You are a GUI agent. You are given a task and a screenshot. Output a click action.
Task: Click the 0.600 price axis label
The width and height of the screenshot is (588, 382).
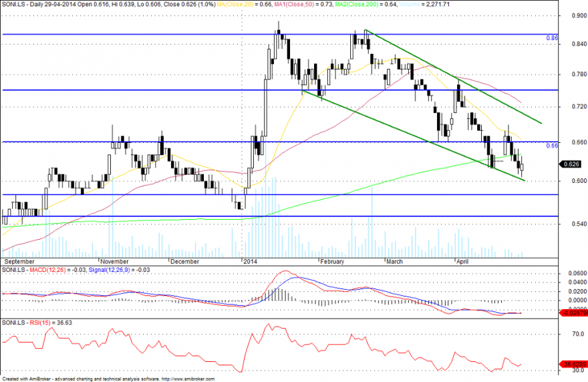tap(579, 181)
